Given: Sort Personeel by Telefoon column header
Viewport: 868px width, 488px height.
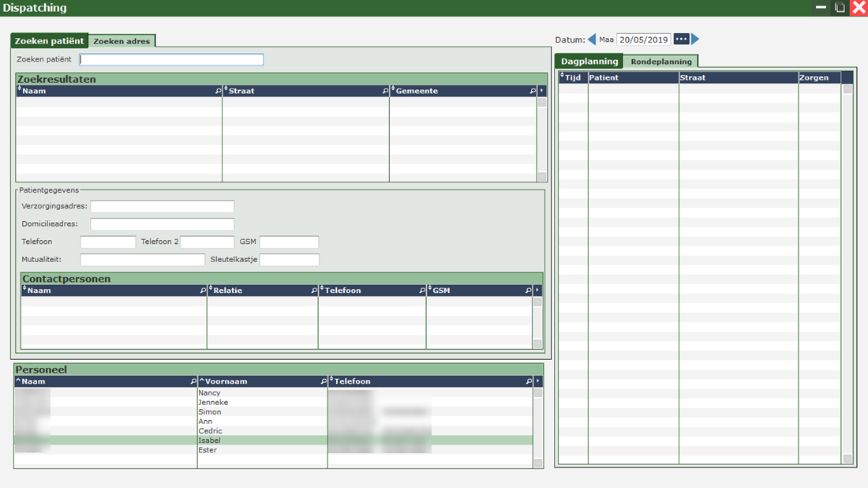Looking at the screenshot, I should 352,382.
